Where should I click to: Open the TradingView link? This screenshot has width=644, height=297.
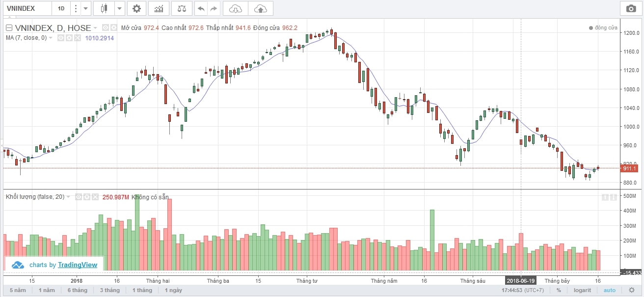click(x=77, y=265)
